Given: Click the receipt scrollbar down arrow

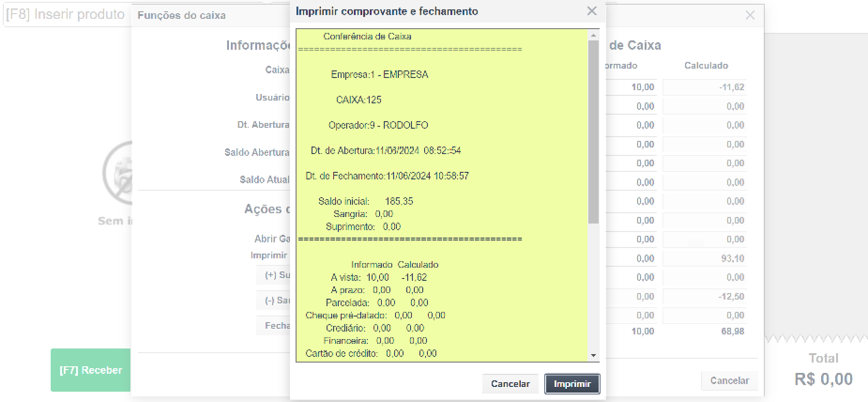Looking at the screenshot, I should pos(594,356).
